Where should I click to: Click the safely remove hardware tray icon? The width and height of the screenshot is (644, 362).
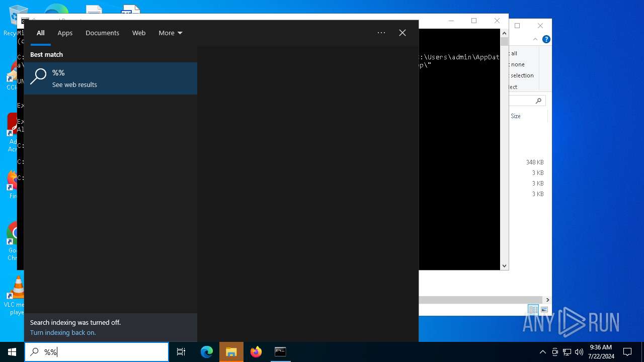click(555, 352)
